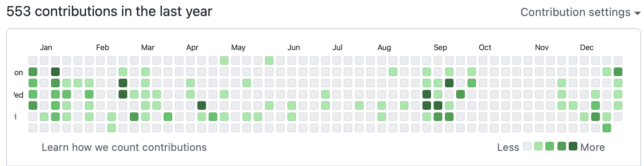Screen dimensions: 644x166
Task: Select the light green Wednesday cell in July
Action: pos(325,94)
